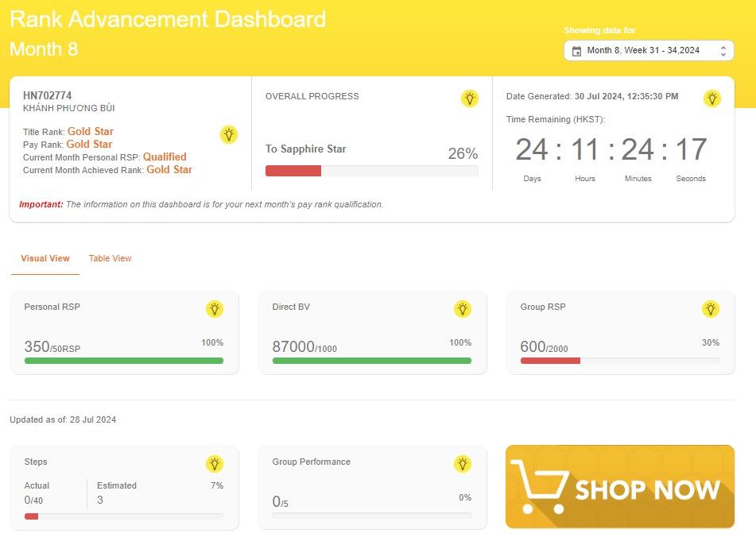
Task: Open the Direct BV lightbulb tip
Action: tap(463, 309)
